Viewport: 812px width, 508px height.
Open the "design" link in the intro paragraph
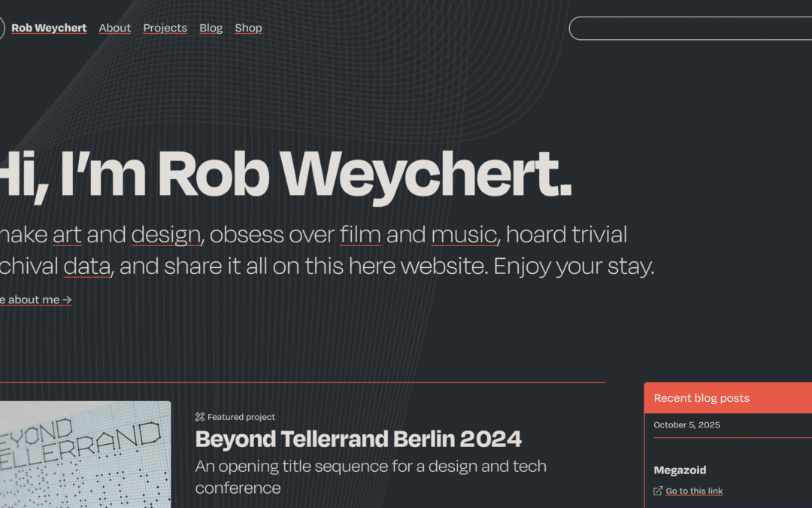click(x=165, y=234)
